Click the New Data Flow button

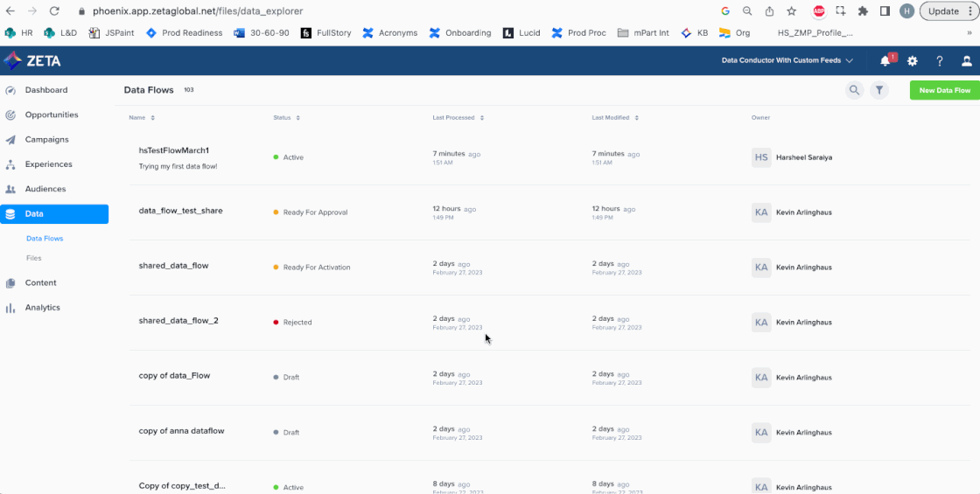pos(944,91)
